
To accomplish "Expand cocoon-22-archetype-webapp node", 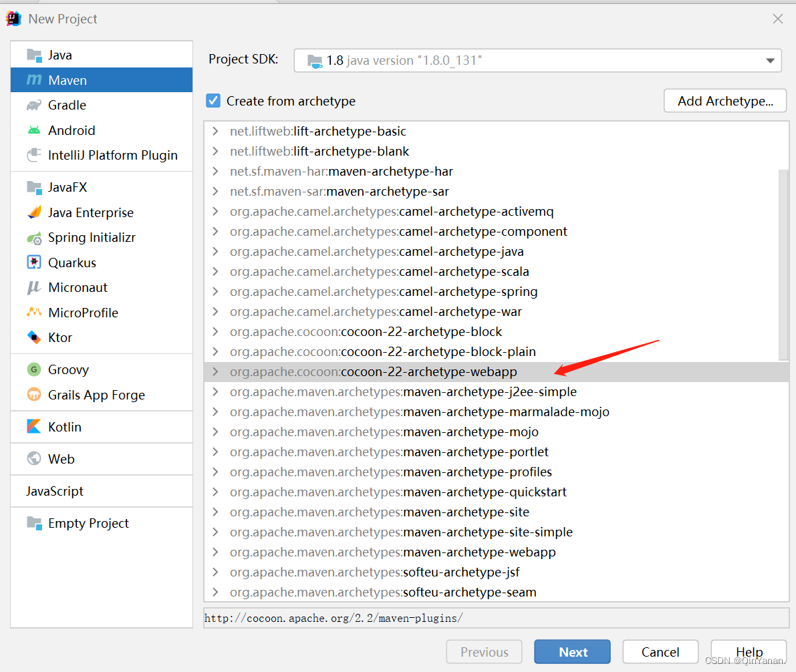I will (216, 372).
